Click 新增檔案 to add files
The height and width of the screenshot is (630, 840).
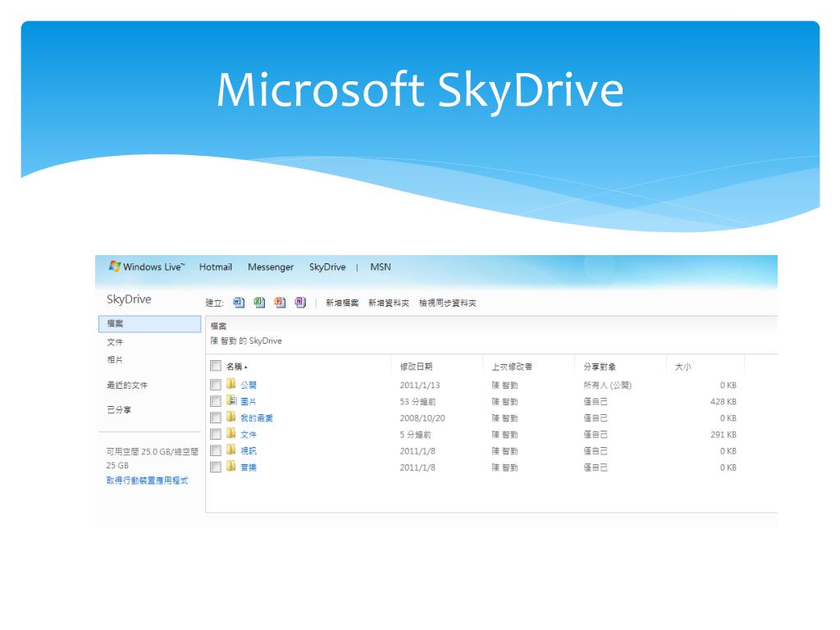342,303
